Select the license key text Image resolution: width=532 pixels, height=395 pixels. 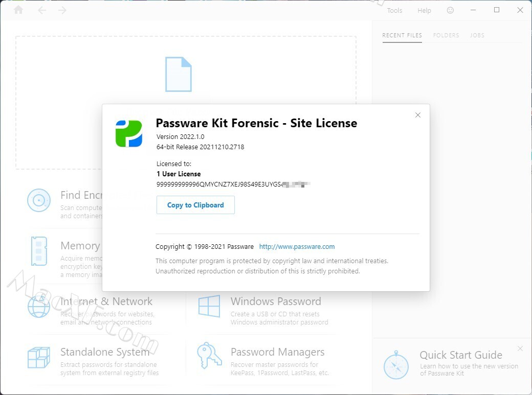click(233, 184)
